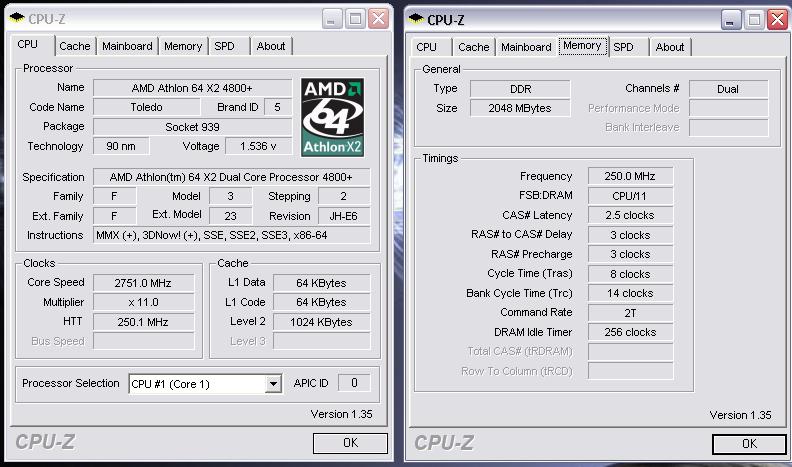Click the Command Rate value 2T
The image size is (792, 467).
(x=630, y=313)
